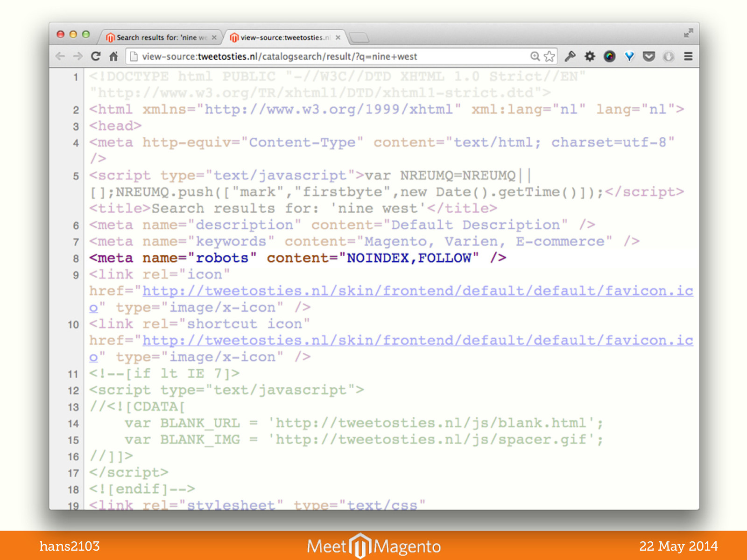Click the NREUMQ script on line 5
Viewport: 747px width, 560px height.
coord(387,184)
